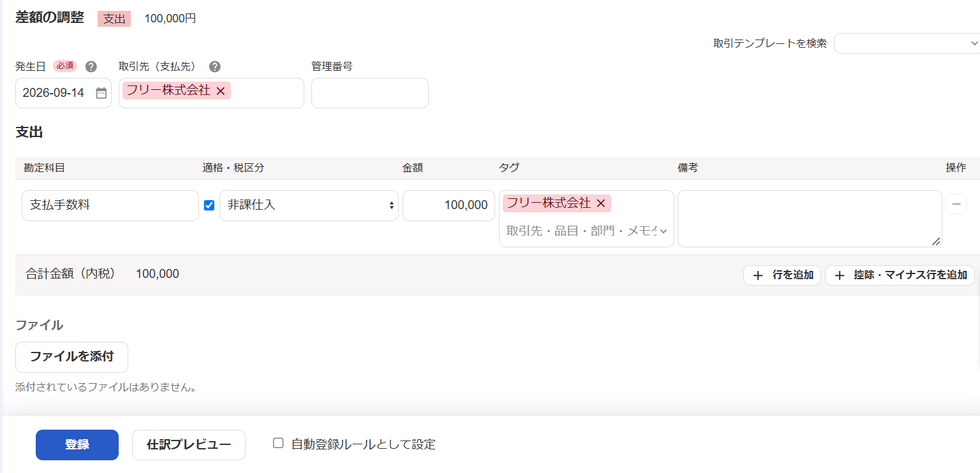Click the 合計金額（内税） label
Image resolution: width=980 pixels, height=473 pixels.
[71, 274]
